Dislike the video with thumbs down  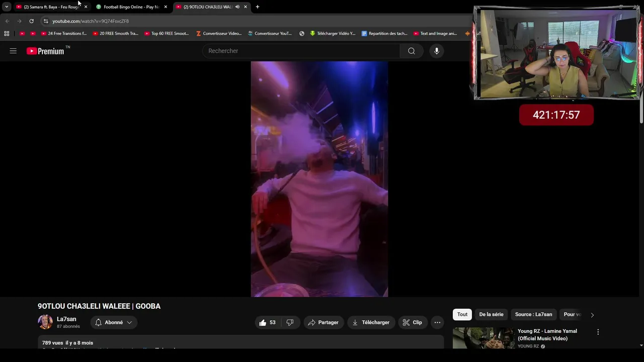tap(290, 322)
